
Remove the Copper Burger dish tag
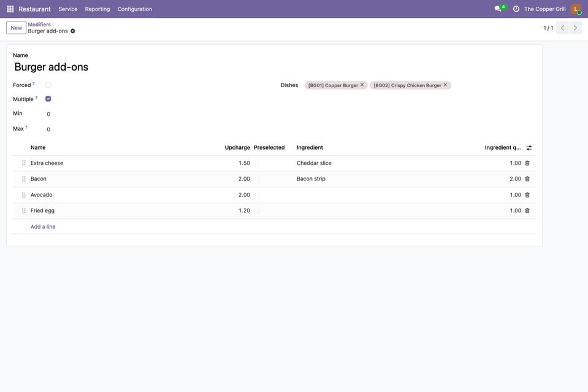pyautogui.click(x=362, y=85)
